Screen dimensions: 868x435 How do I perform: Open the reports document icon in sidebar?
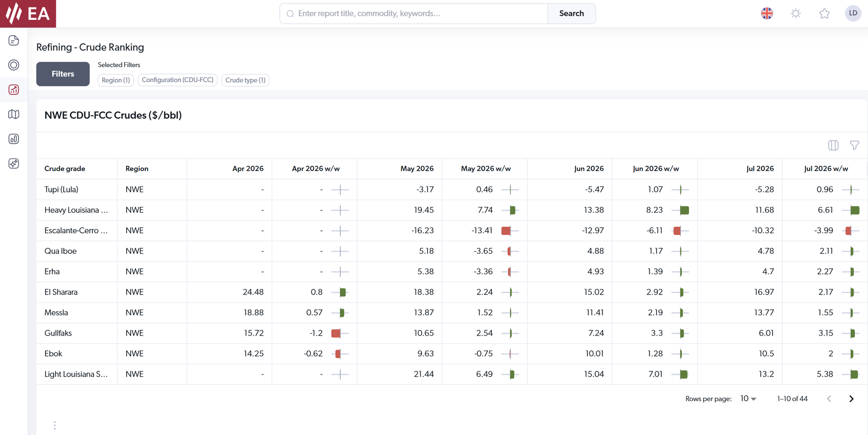[x=14, y=41]
